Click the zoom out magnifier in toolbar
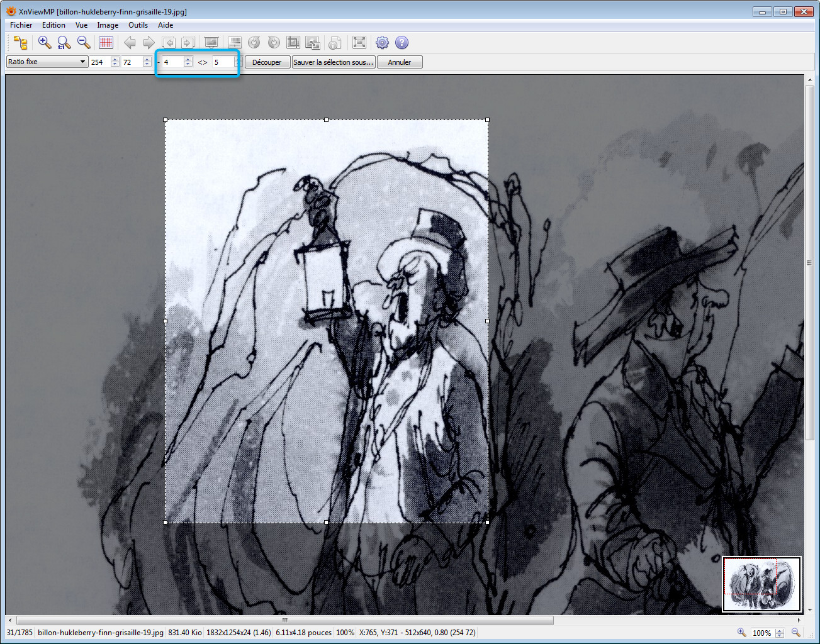This screenshot has width=820, height=644. pyautogui.click(x=83, y=43)
